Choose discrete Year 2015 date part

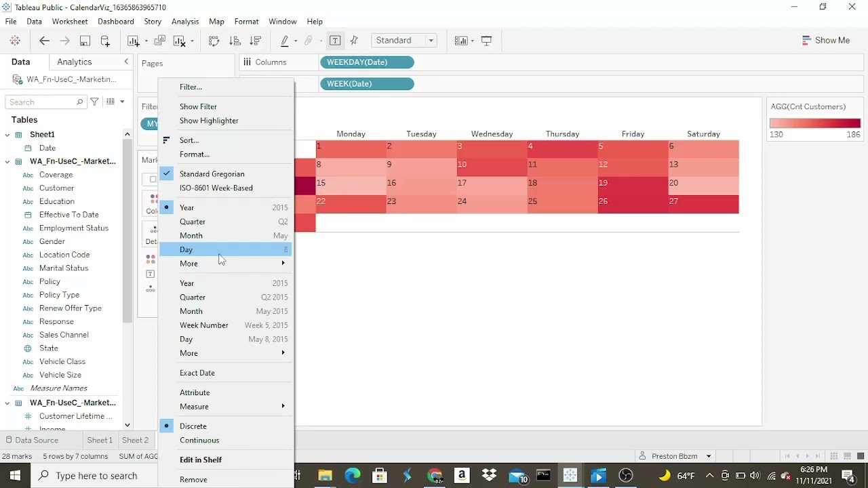226,207
